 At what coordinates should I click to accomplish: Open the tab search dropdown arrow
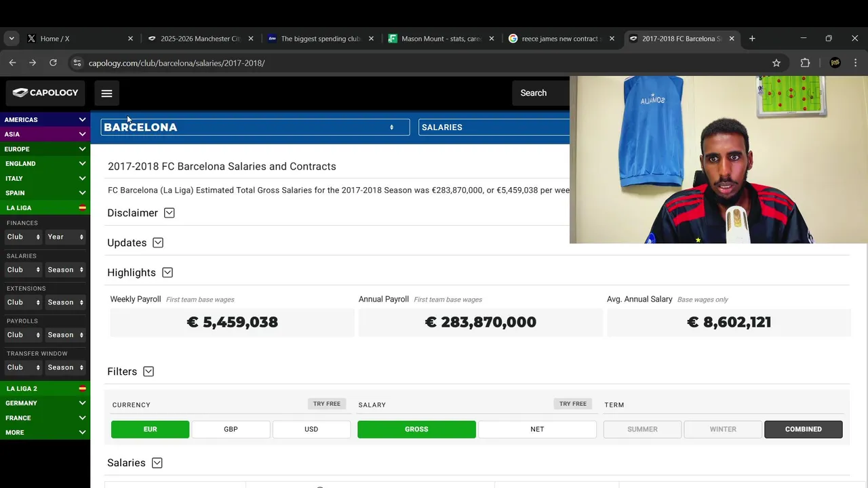click(x=12, y=39)
